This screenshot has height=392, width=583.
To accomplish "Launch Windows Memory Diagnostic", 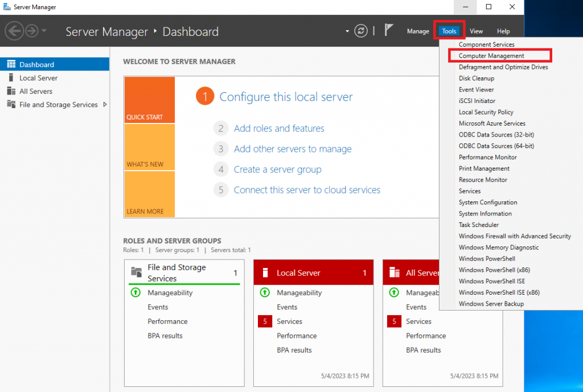I will click(498, 247).
